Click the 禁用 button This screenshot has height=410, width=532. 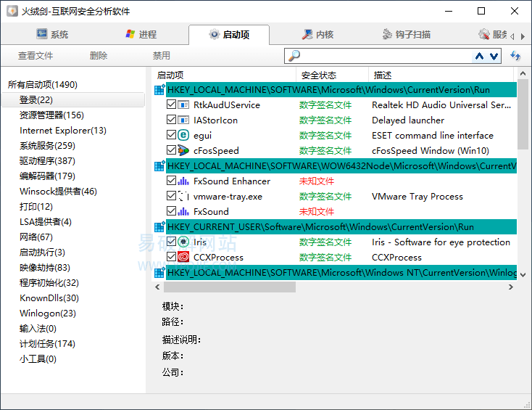click(162, 56)
